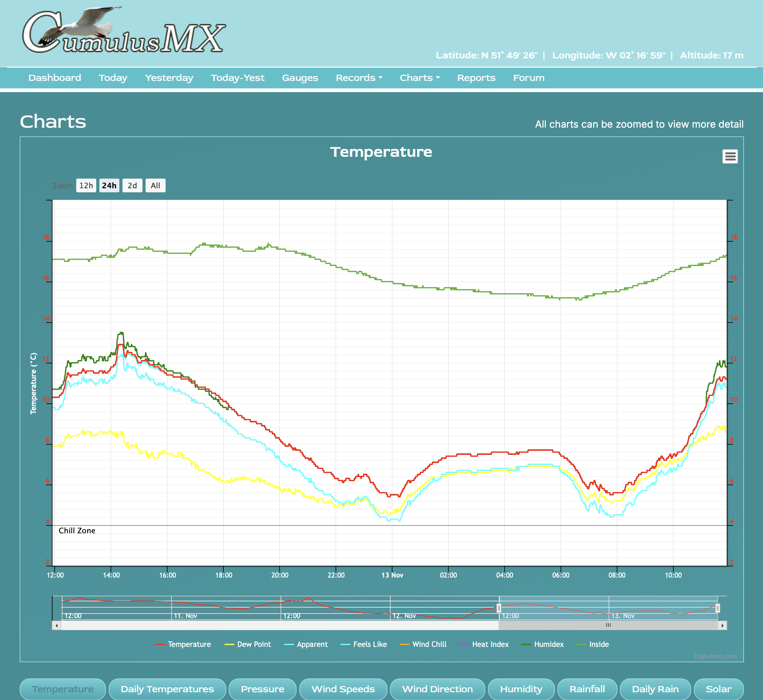
Task: Expand the Charts dropdown menu
Action: 419,78
